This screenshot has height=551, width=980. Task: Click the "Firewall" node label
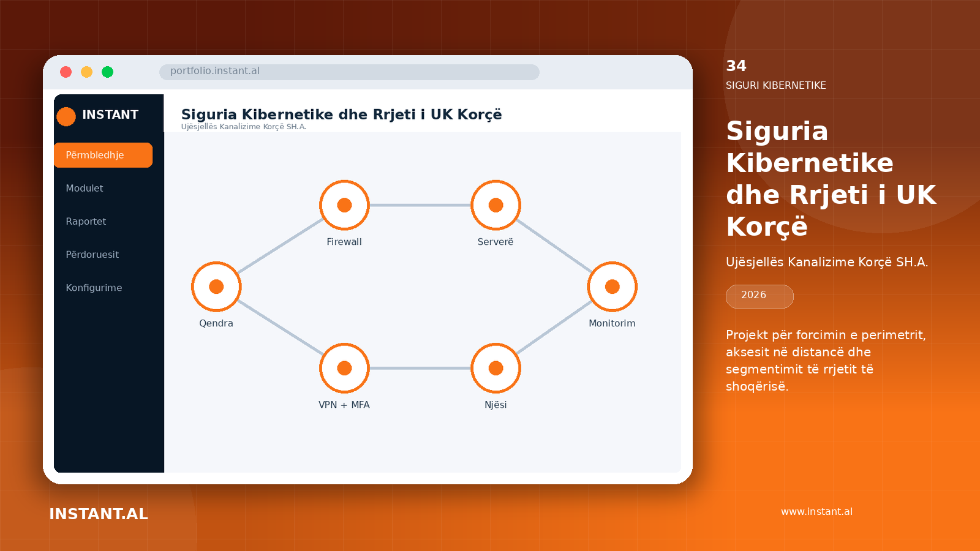pyautogui.click(x=344, y=242)
